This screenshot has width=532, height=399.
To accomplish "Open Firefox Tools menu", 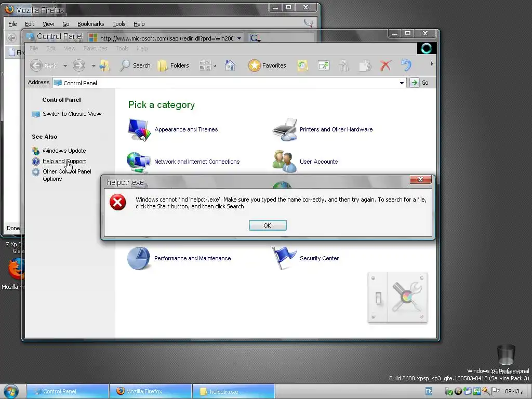I will (x=119, y=24).
